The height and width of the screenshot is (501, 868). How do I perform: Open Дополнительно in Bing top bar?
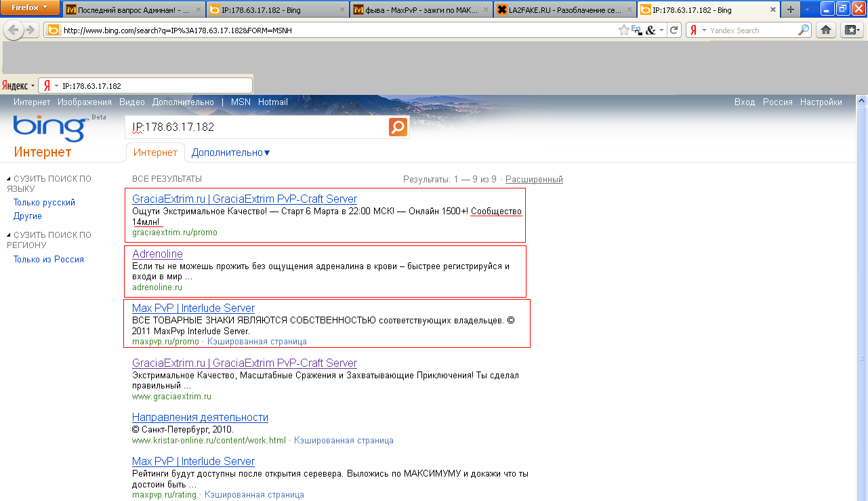tap(183, 102)
